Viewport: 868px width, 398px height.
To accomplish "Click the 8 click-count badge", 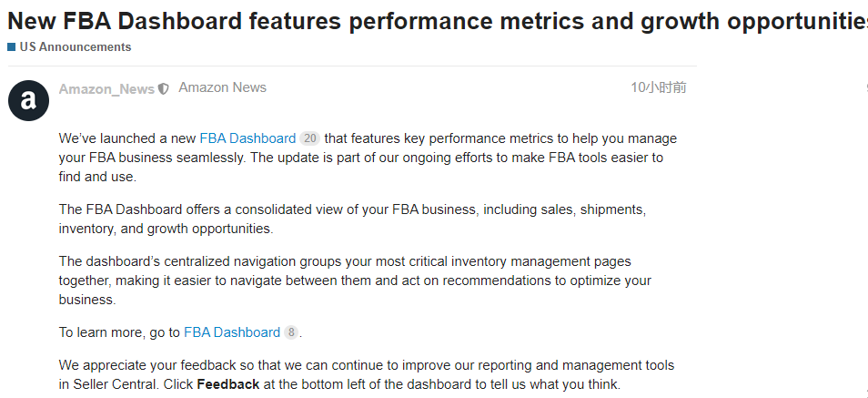I will [x=290, y=332].
